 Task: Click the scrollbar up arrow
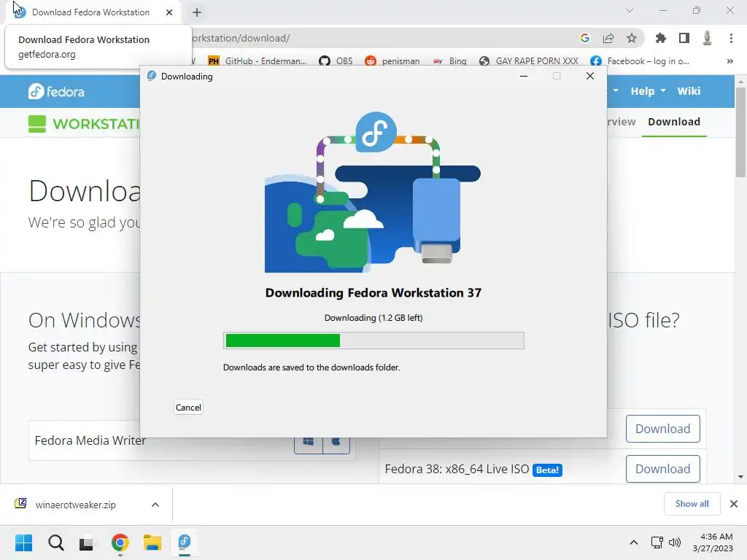tap(740, 80)
